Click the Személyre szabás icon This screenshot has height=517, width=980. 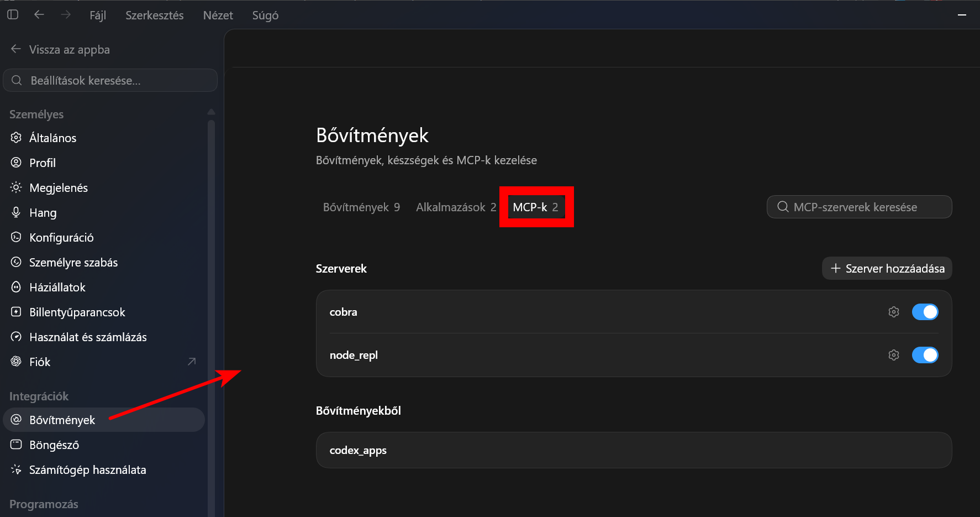pos(16,262)
